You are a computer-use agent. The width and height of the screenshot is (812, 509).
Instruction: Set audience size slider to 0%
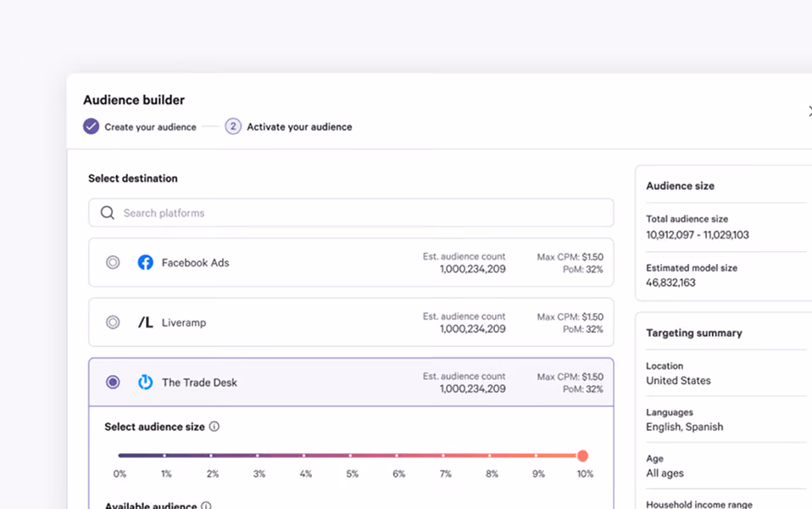click(x=120, y=456)
